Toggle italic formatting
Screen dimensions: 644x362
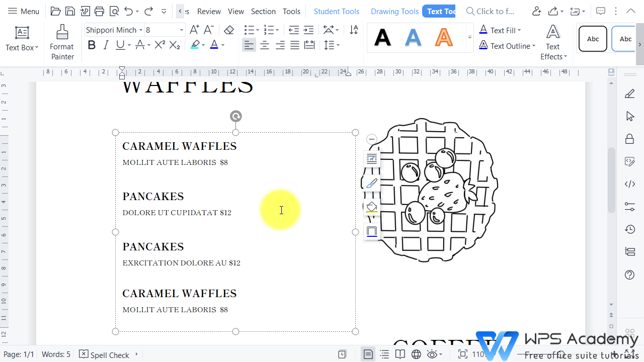tap(106, 45)
